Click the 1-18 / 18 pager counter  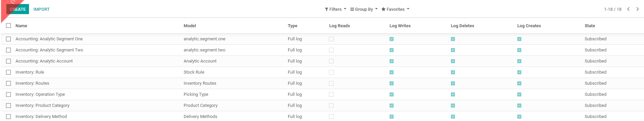pyautogui.click(x=613, y=9)
